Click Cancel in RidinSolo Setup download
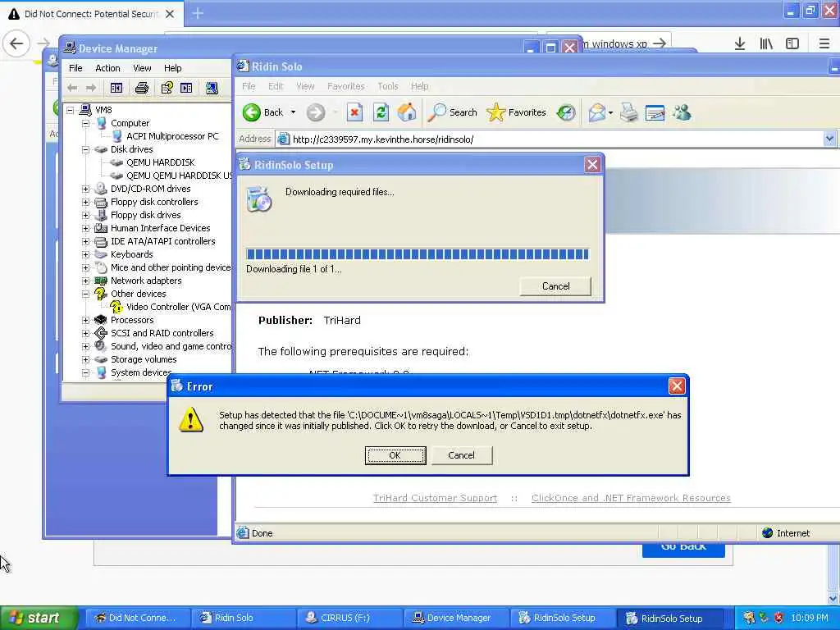Screen dimensions: 840x630 [x=555, y=286]
